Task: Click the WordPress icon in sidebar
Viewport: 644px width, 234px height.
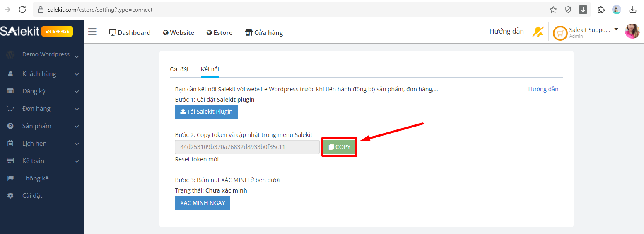Action: [x=11, y=55]
